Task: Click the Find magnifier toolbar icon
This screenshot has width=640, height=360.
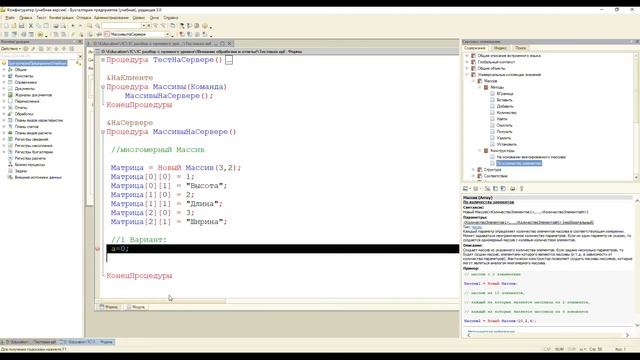Action: click(89, 26)
